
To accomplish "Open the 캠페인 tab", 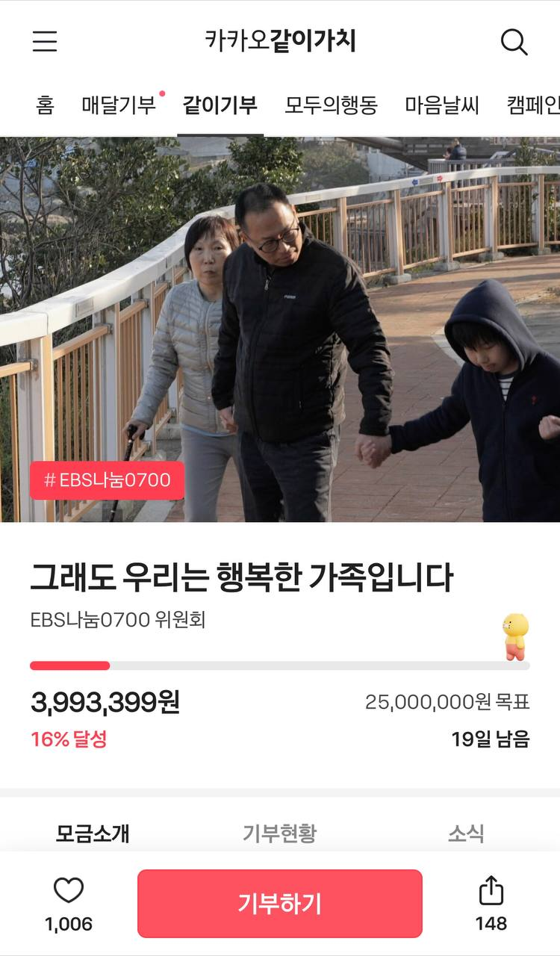I will [533, 105].
